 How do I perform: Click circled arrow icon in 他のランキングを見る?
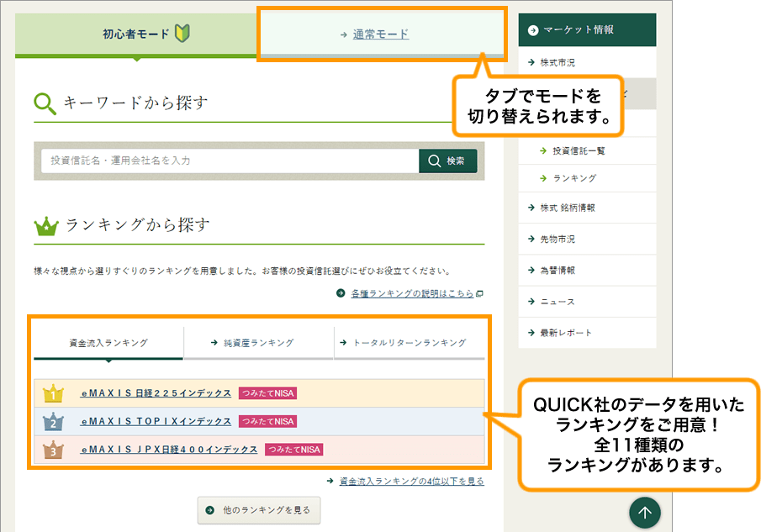pos(209,510)
